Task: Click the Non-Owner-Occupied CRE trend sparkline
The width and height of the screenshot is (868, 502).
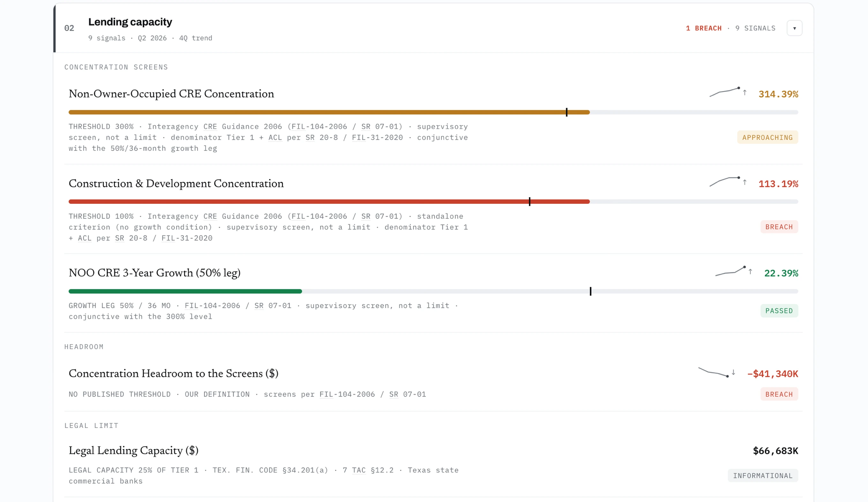Action: tap(724, 92)
